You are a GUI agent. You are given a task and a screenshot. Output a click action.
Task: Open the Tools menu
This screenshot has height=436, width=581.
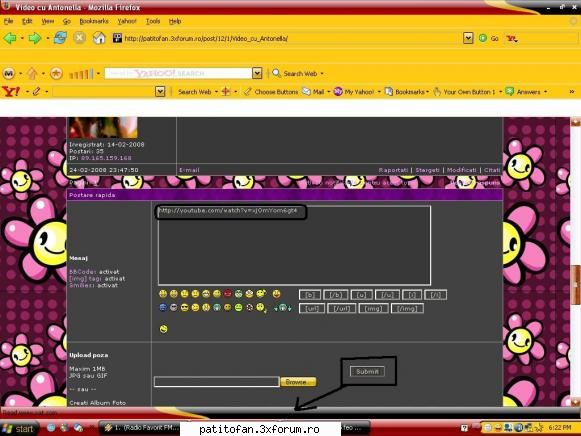click(153, 21)
